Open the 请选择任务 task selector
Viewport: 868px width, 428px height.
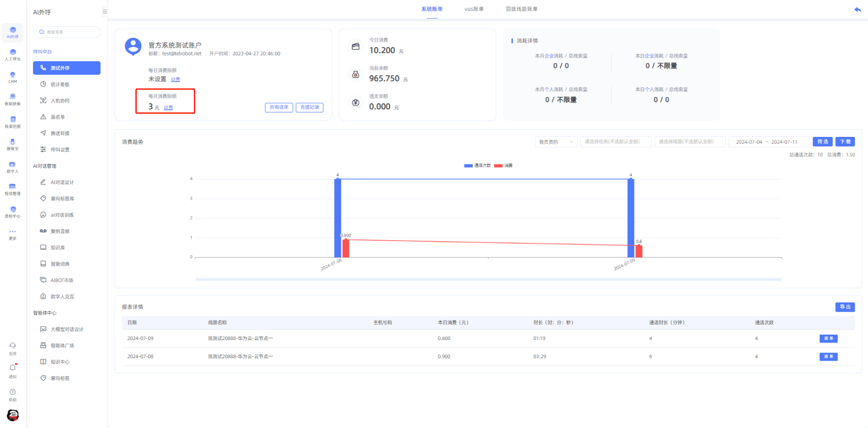click(x=616, y=142)
